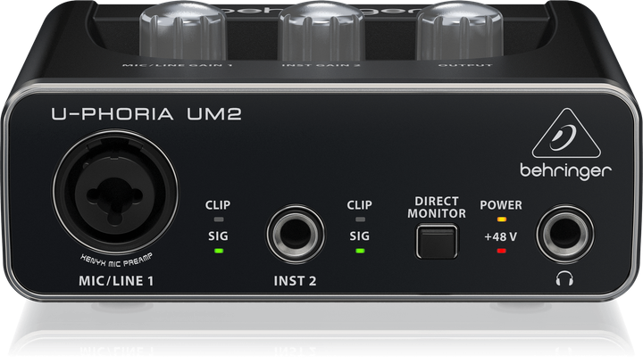Click the green SIG LED beside INST 2

(x=360, y=251)
